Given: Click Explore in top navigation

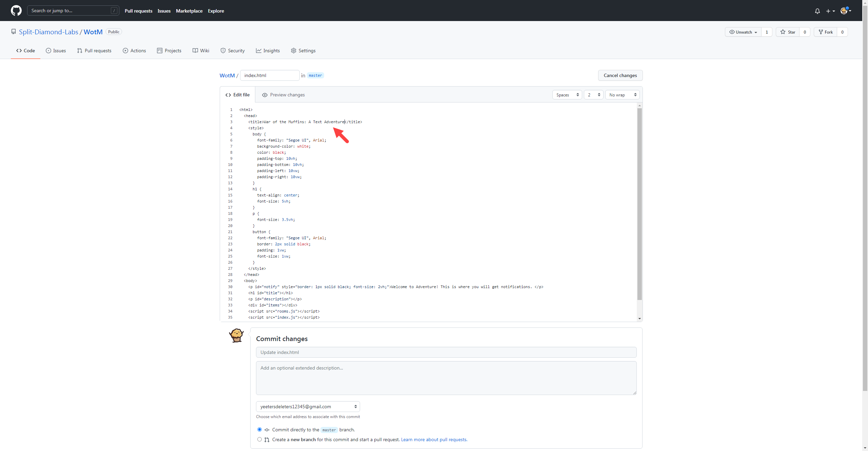Looking at the screenshot, I should 216,11.
